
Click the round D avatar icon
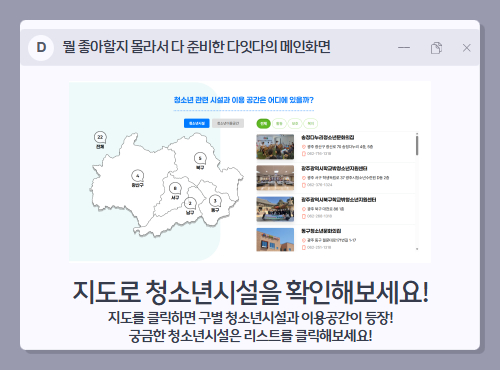[x=41, y=48]
